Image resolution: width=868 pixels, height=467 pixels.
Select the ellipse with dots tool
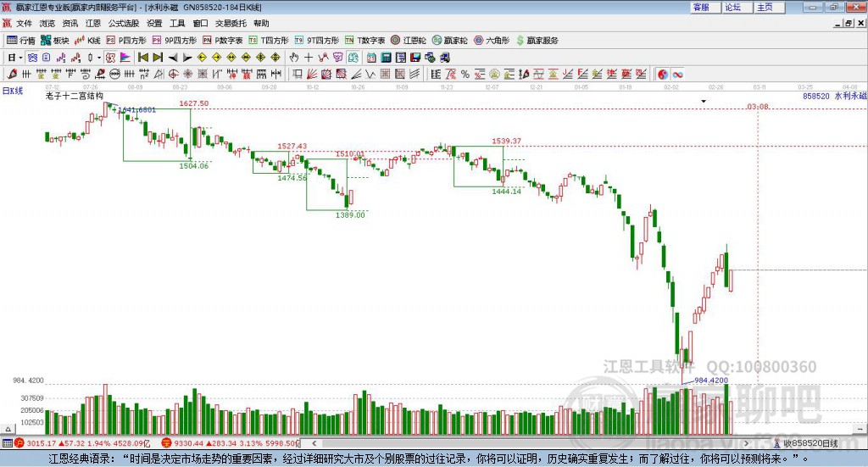coord(114,74)
